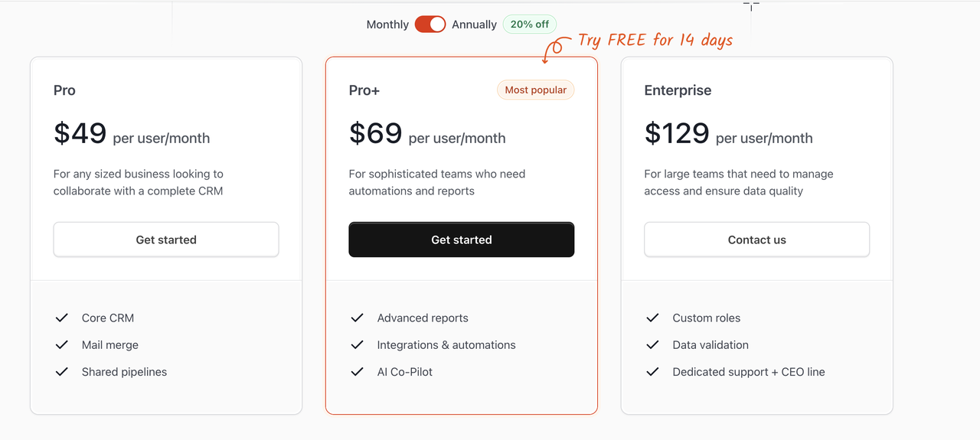The image size is (980, 440).
Task: Click the Try FREE for 14 days note
Action: point(655,41)
